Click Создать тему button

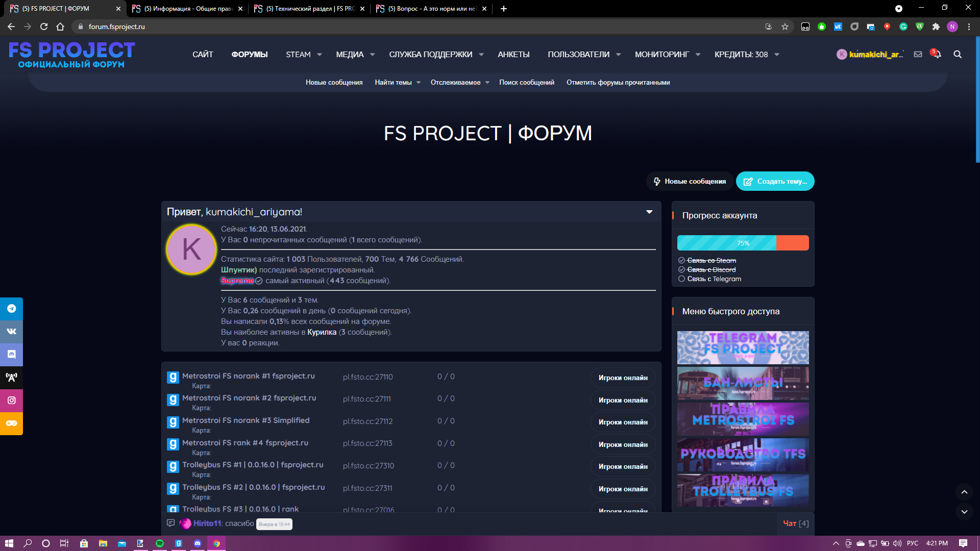[775, 182]
